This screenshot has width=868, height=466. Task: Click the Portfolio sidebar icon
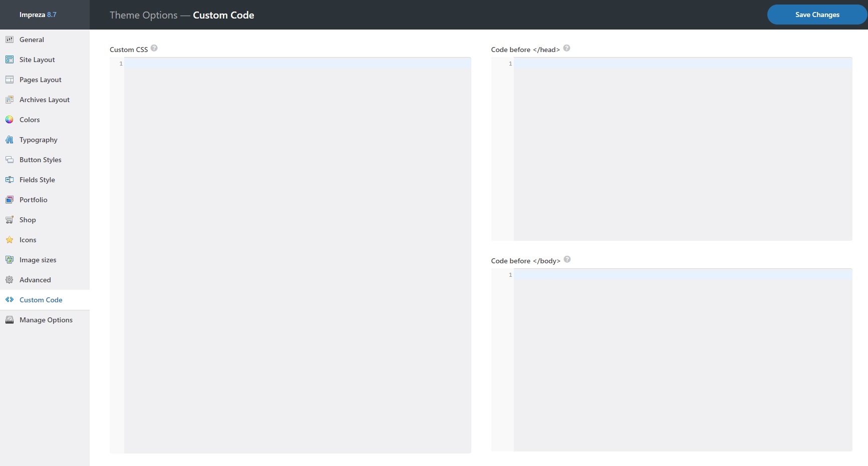(10, 200)
